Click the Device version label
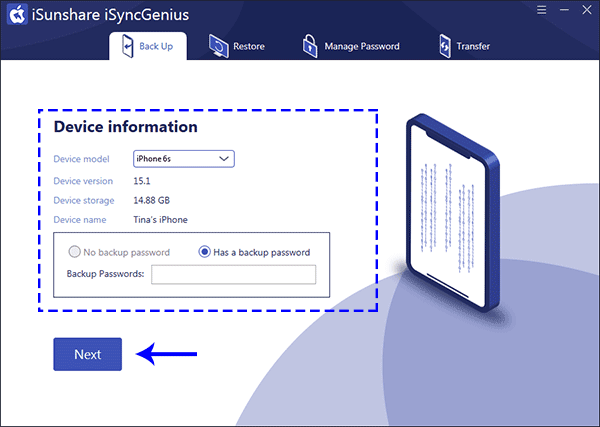 pos(83,181)
